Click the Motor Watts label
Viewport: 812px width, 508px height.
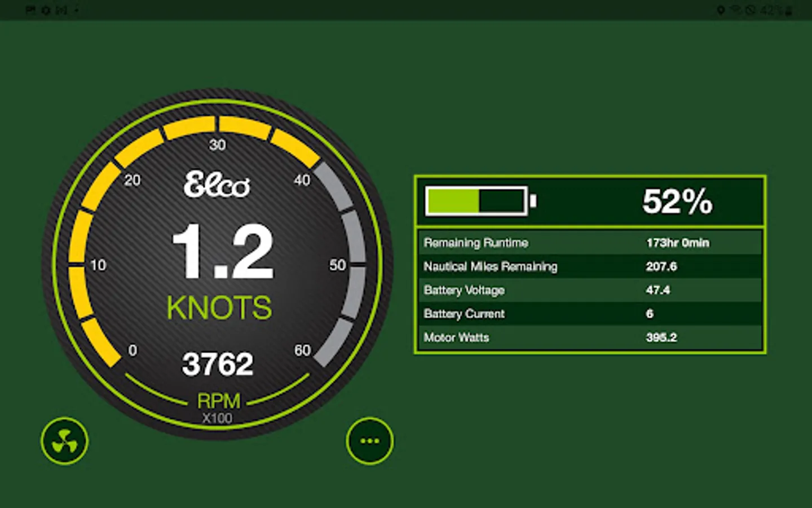point(456,338)
